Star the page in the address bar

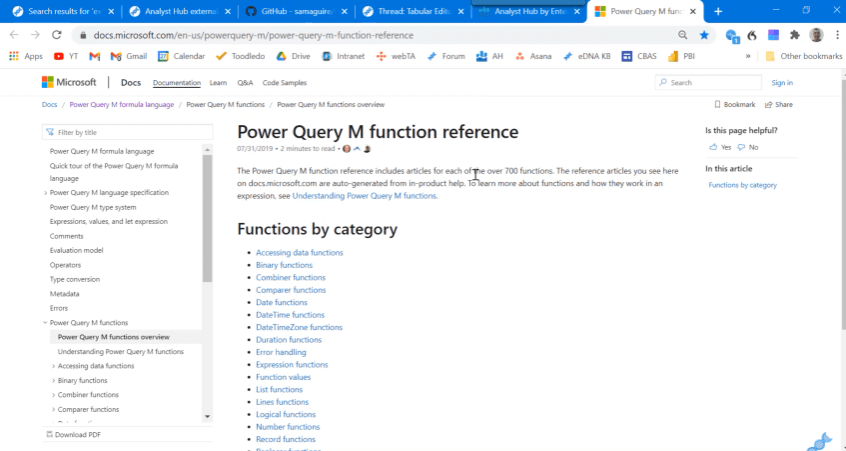[704, 35]
